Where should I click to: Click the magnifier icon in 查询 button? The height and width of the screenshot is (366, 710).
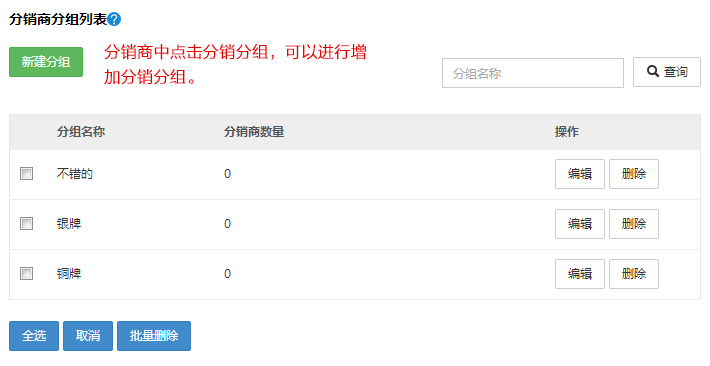[652, 71]
